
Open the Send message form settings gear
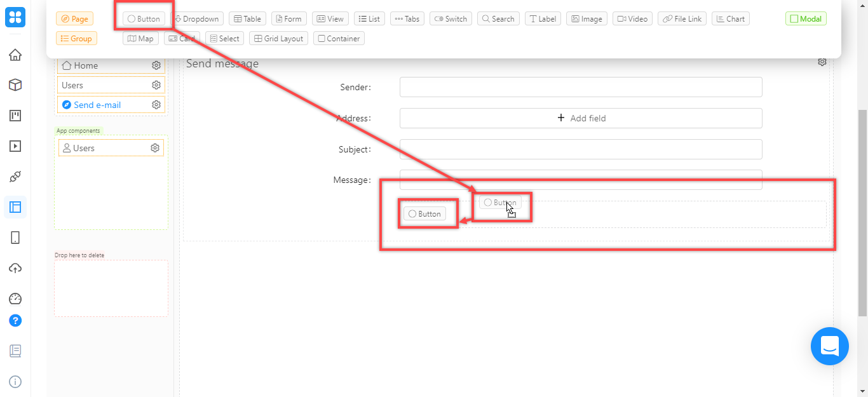coord(822,62)
